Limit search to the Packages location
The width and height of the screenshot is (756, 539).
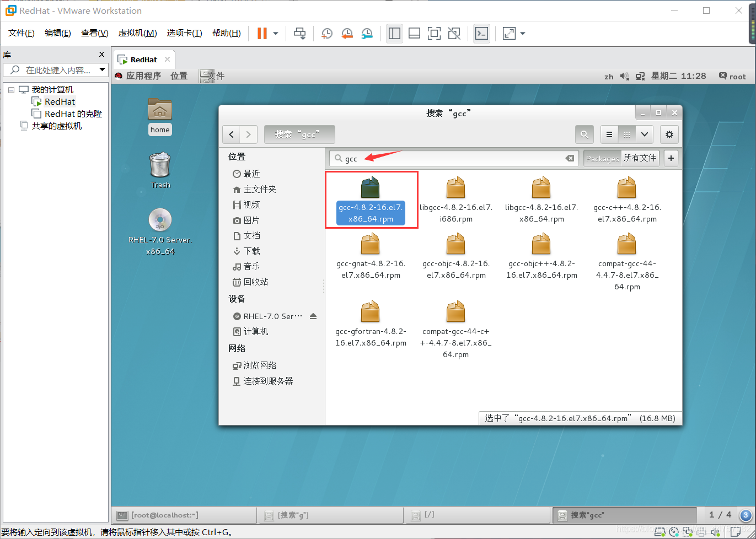point(602,159)
